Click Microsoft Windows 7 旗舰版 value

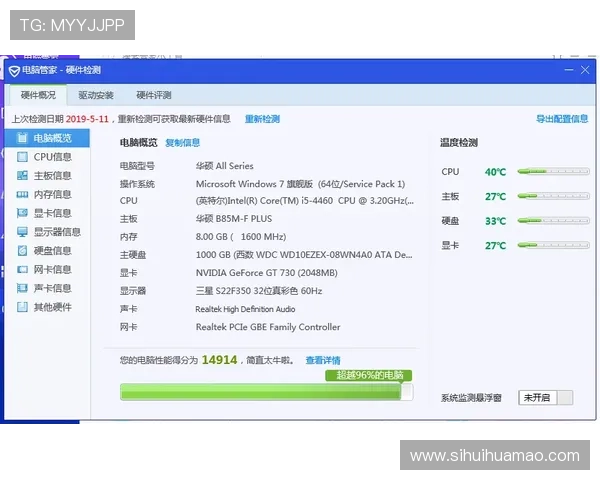coord(300,184)
